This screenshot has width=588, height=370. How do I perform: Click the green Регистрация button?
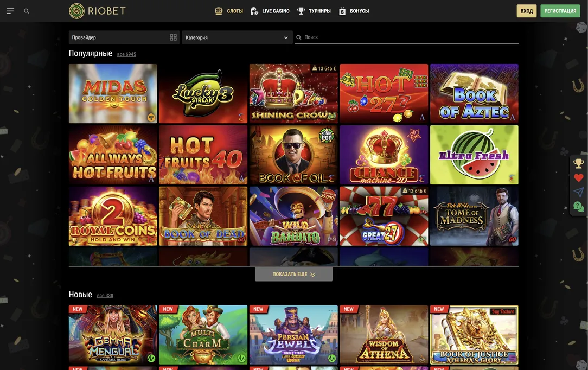click(560, 11)
